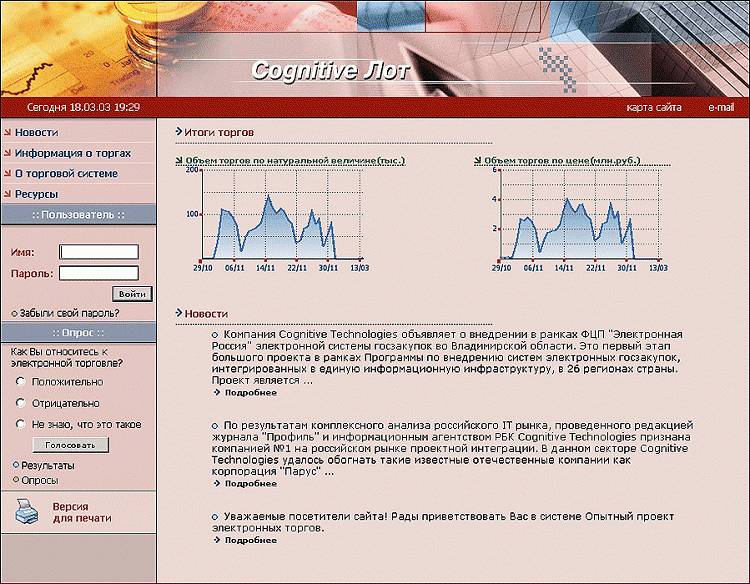This screenshot has height=584, width=750.
Task: Click the price volume trading chart
Action: (x=579, y=220)
